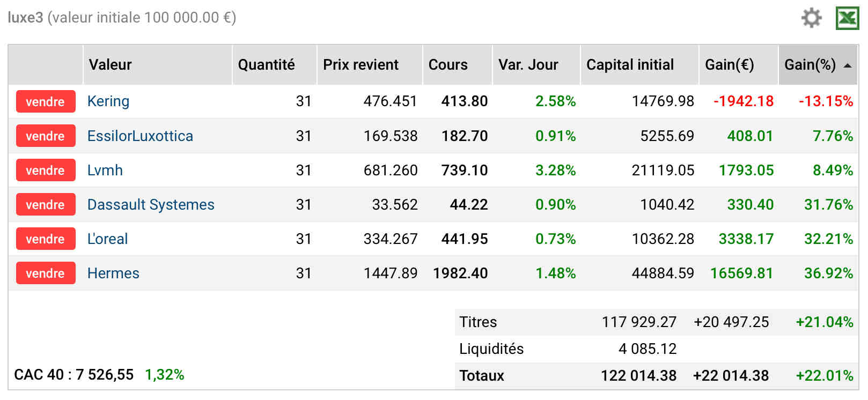The image size is (868, 400).
Task: Select Kering course value 413.80
Action: click(465, 101)
